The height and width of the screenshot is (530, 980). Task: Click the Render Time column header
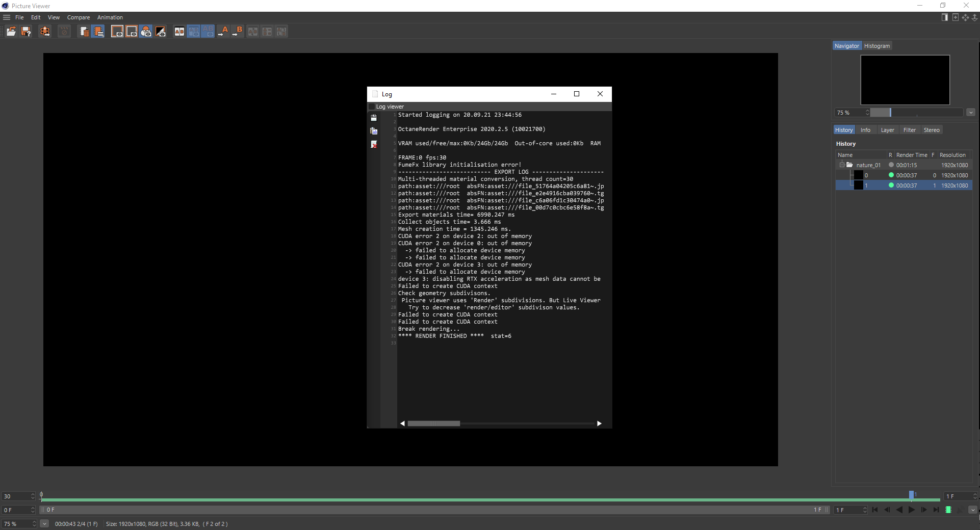tap(912, 155)
